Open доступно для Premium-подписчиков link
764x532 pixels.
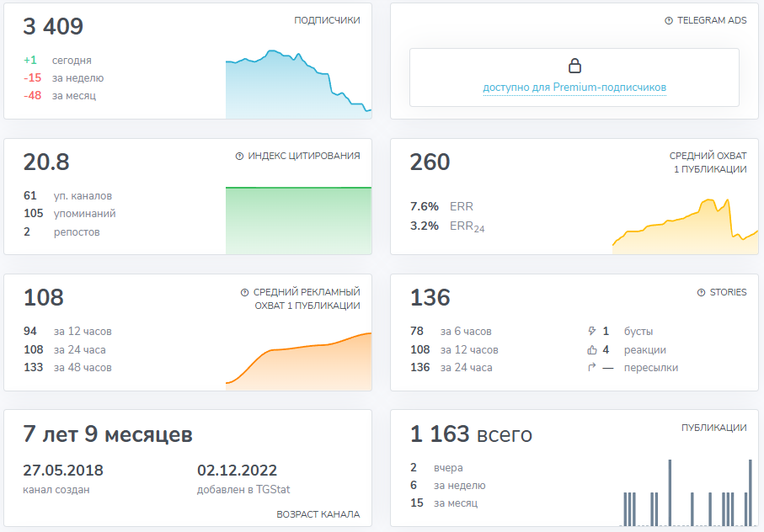[574, 88]
